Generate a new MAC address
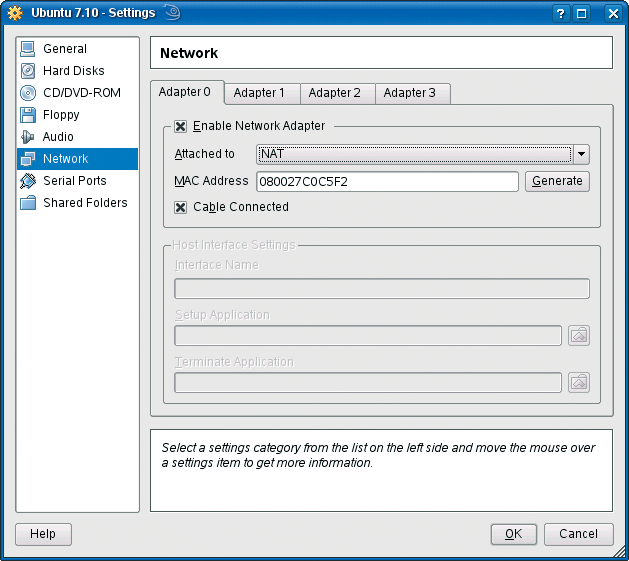 (x=557, y=181)
